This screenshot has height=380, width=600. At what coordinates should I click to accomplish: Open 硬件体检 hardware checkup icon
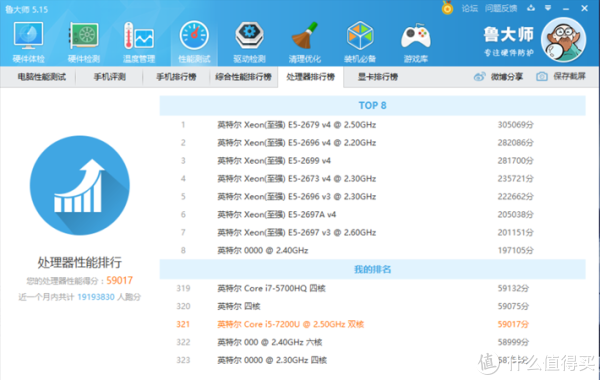(x=28, y=42)
